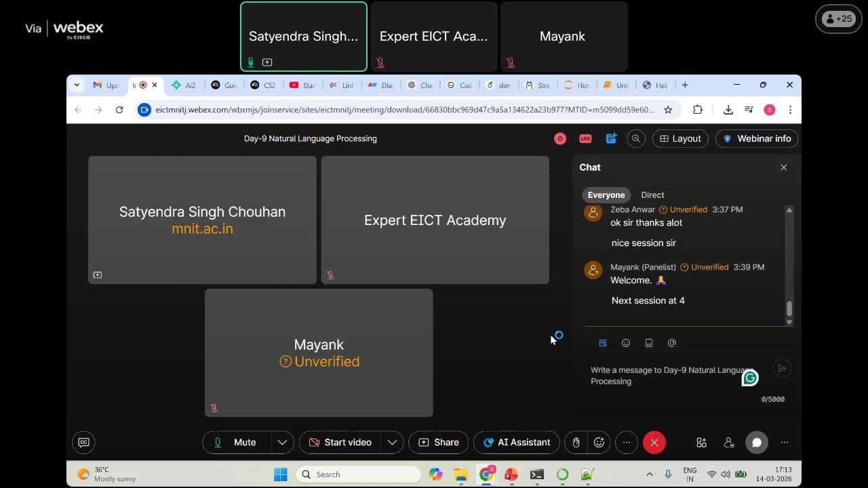Image resolution: width=868 pixels, height=488 pixels.
Task: Open panel options ellipsis at bottom right
Action: click(x=785, y=443)
